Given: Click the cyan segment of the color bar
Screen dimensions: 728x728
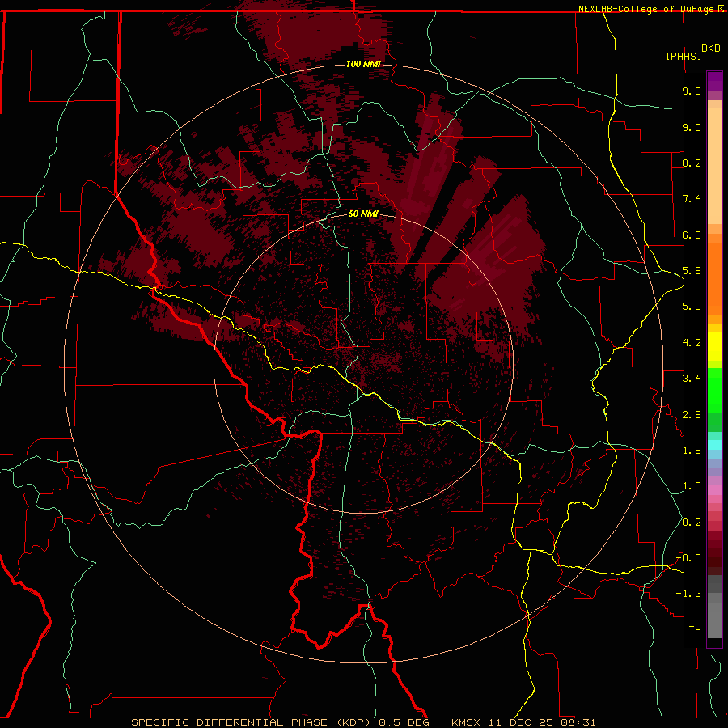Looking at the screenshot, I should click(x=714, y=445).
